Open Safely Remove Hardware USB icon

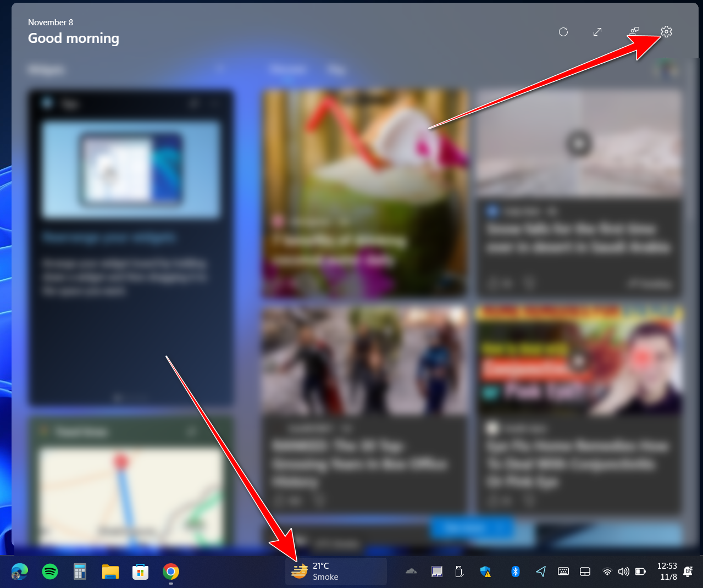(460, 572)
